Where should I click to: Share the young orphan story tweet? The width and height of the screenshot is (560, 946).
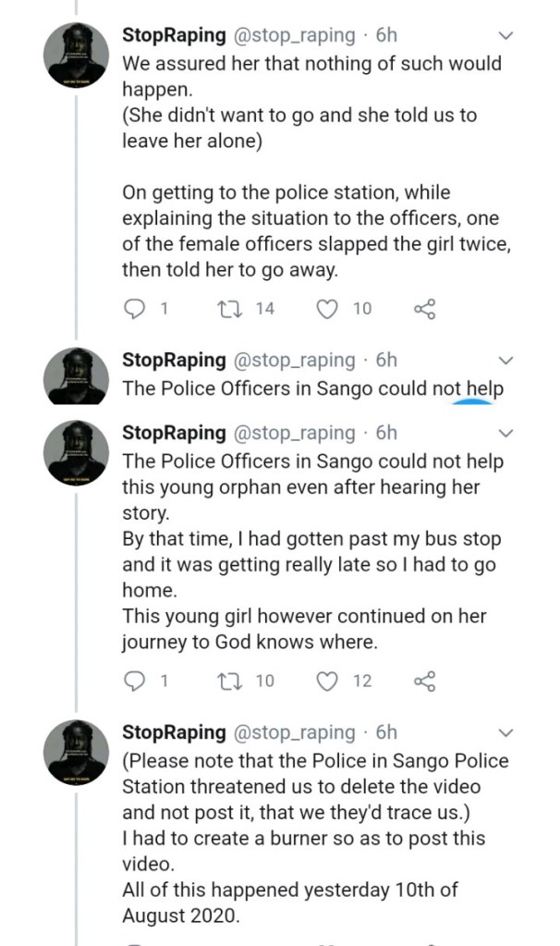[x=424, y=682]
